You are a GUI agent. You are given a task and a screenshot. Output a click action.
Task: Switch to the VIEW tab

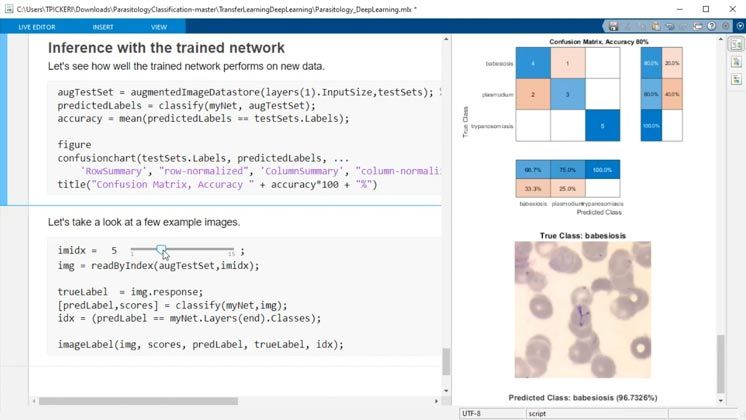[x=159, y=27]
